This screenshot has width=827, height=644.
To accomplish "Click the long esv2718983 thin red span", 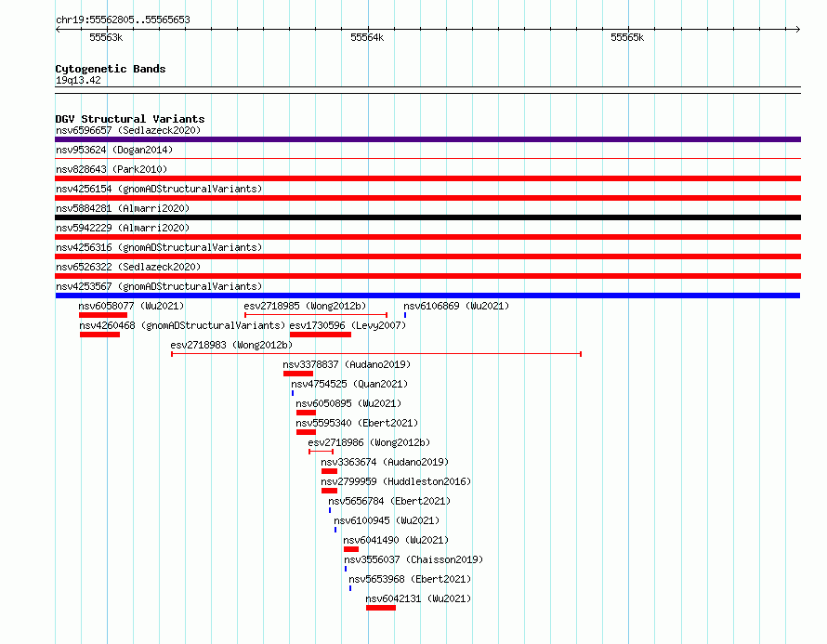I will coord(376,354).
